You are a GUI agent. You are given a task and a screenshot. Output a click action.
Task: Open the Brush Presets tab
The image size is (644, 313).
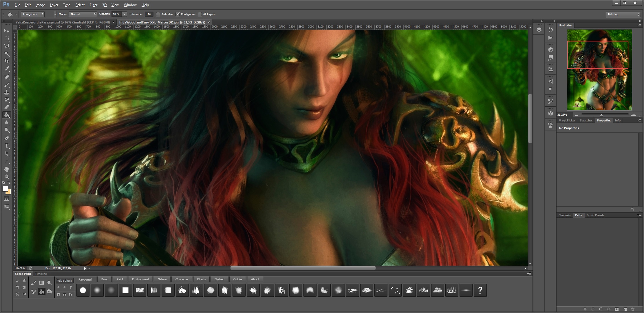click(595, 215)
